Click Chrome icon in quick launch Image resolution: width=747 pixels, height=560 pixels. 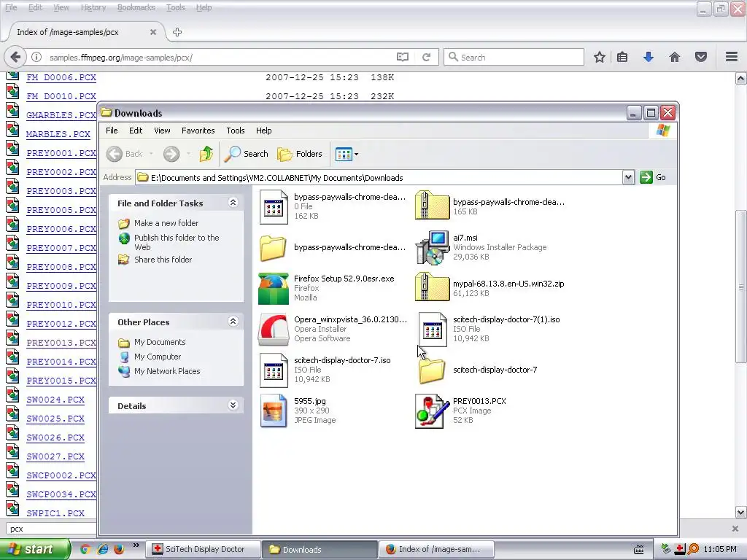tap(85, 549)
